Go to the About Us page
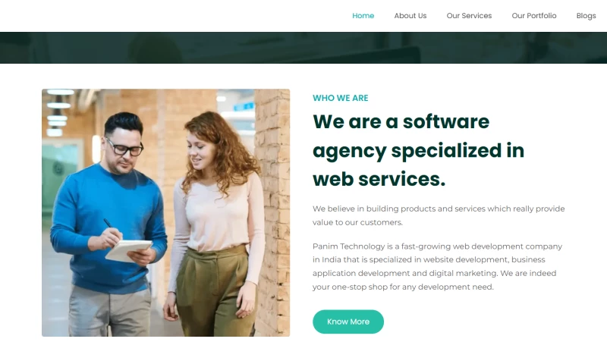Viewport: 607px width, 364px height. [410, 16]
